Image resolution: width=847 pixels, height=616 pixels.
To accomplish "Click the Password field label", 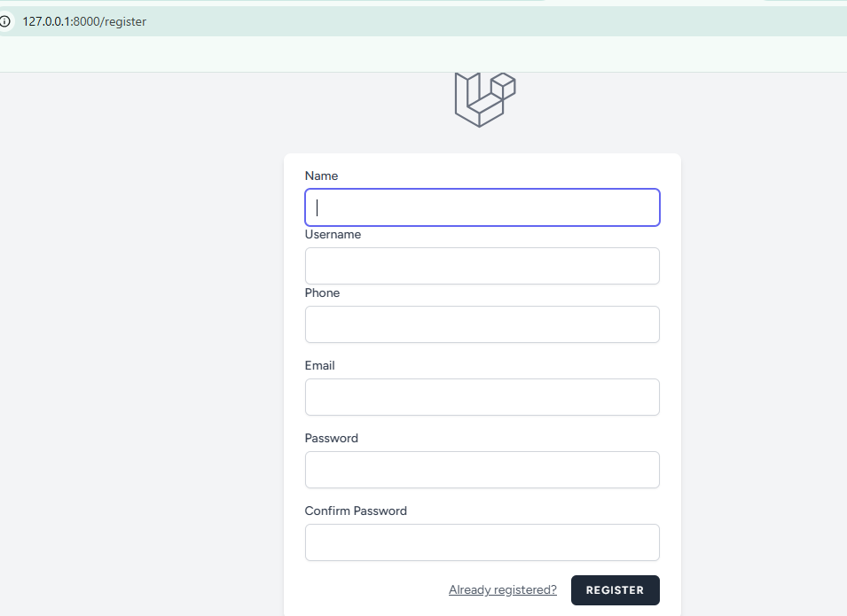I will pos(331,438).
